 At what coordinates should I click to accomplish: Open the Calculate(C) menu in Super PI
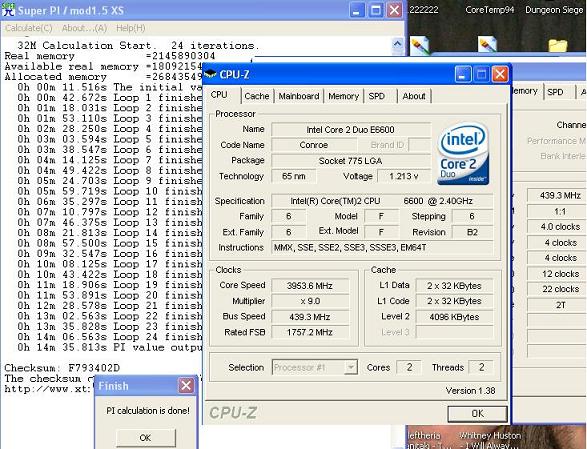[28, 28]
